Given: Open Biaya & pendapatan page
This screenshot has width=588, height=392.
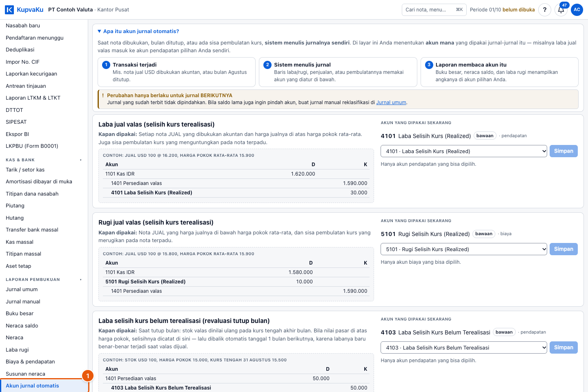Looking at the screenshot, I should [44, 362].
